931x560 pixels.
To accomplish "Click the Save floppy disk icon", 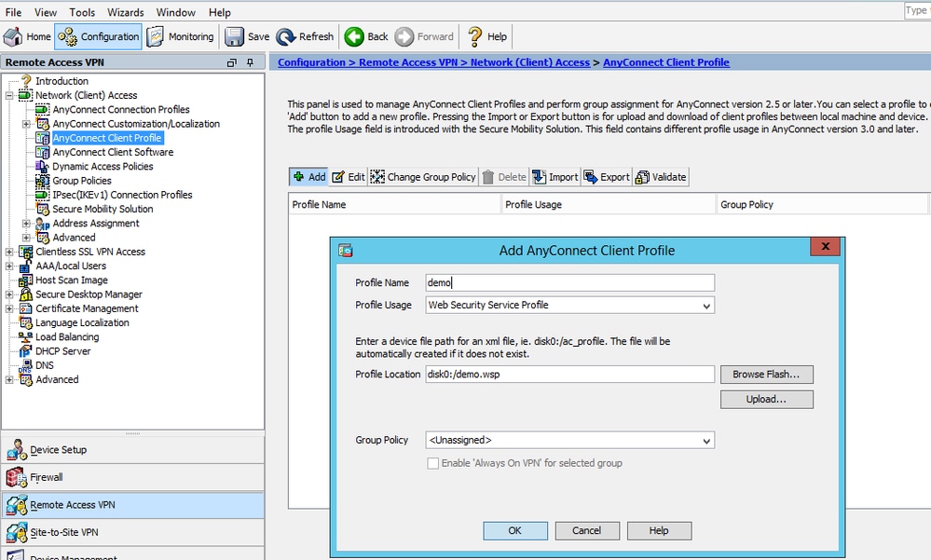I will (234, 37).
